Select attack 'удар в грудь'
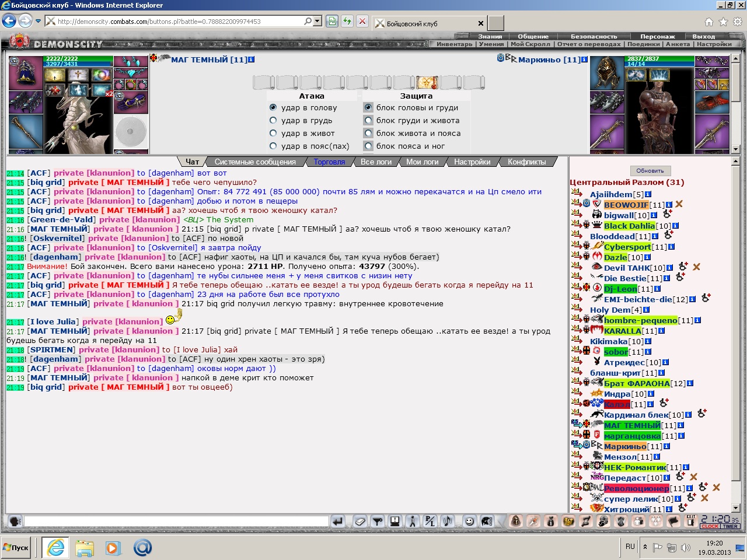This screenshot has width=747, height=560. 273,120
